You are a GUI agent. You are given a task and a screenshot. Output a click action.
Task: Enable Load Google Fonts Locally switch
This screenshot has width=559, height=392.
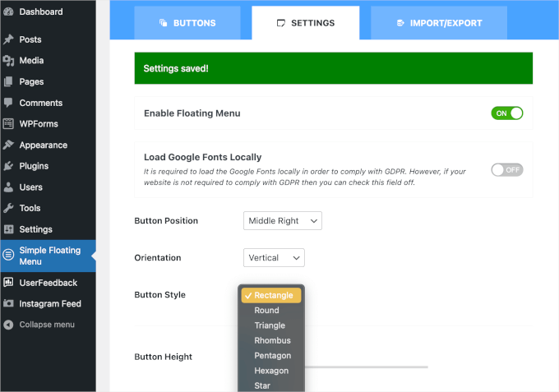point(507,170)
